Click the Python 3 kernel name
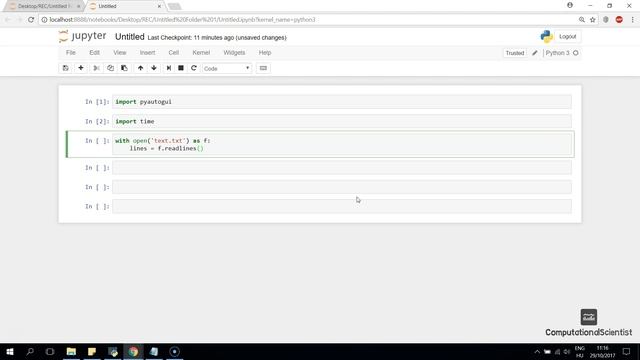Image resolution: width=640 pixels, height=360 pixels. tap(557, 53)
